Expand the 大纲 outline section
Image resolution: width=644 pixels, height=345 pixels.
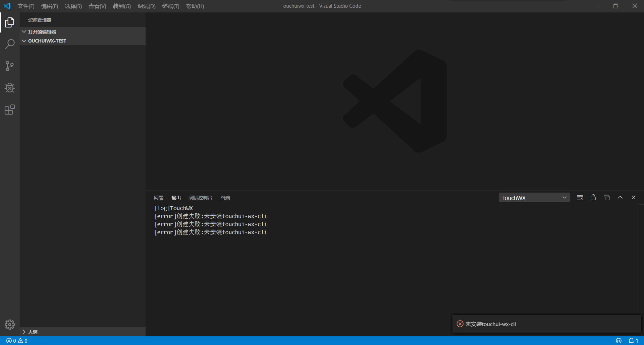coord(83,332)
